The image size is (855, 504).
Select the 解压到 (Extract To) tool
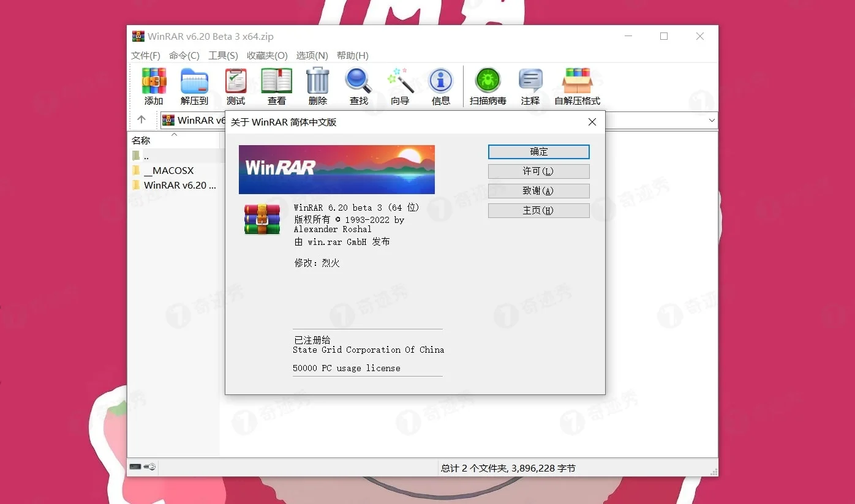click(194, 86)
